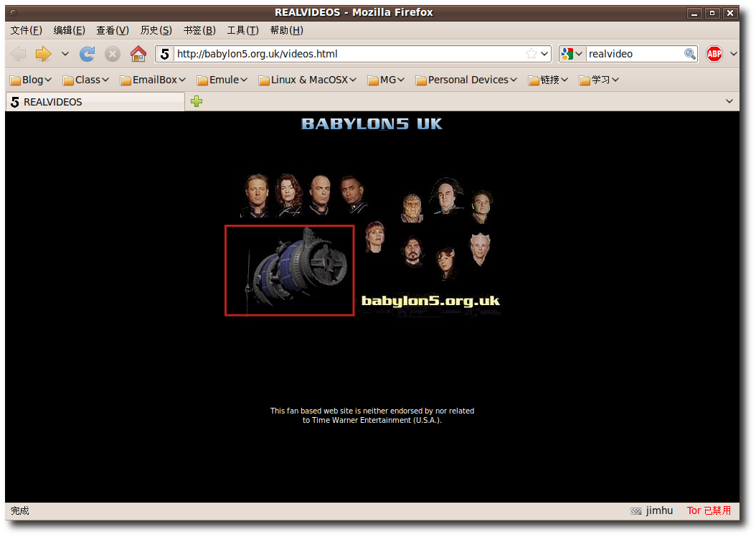Reload the current page
756x537 pixels.
click(88, 54)
